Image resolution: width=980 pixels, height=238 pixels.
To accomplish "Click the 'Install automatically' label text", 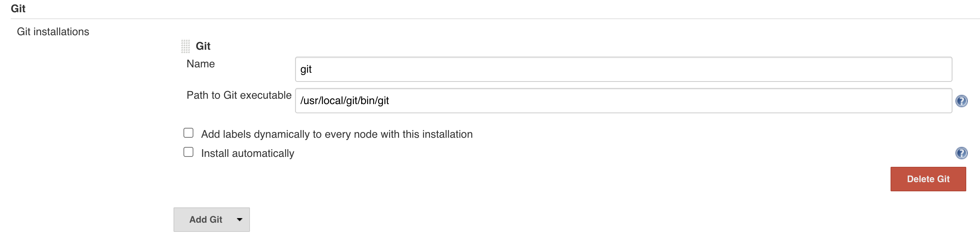I will [247, 153].
